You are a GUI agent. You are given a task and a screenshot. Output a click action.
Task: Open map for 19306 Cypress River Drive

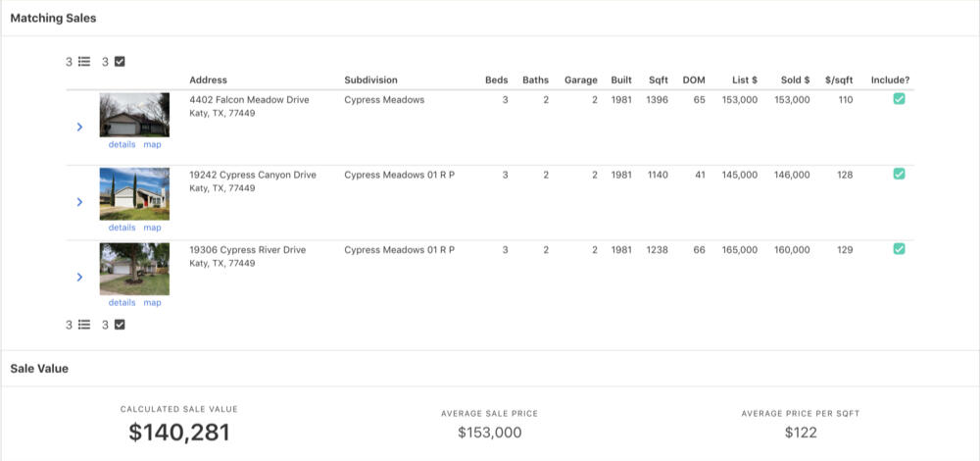click(x=152, y=303)
